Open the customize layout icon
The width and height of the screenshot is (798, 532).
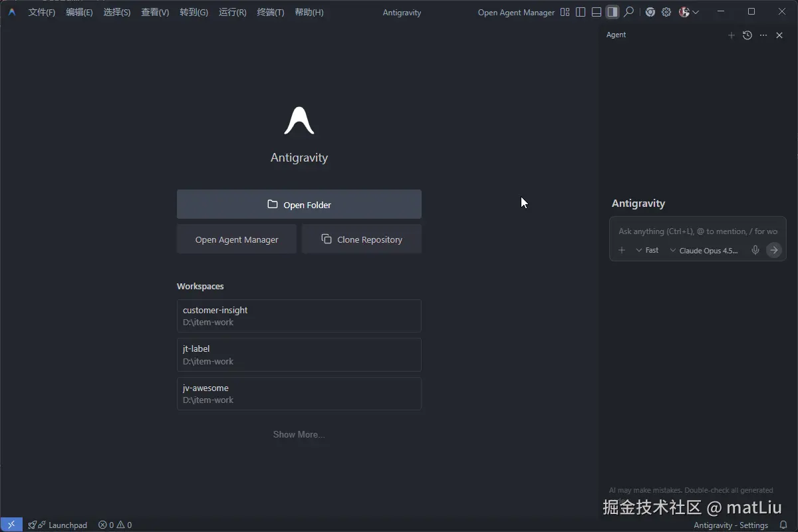pyautogui.click(x=565, y=12)
